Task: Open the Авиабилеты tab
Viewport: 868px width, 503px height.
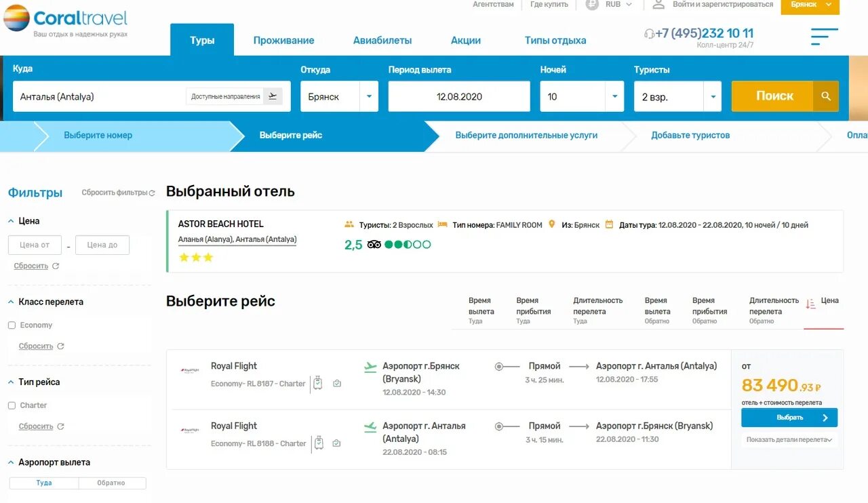Action: click(x=382, y=40)
